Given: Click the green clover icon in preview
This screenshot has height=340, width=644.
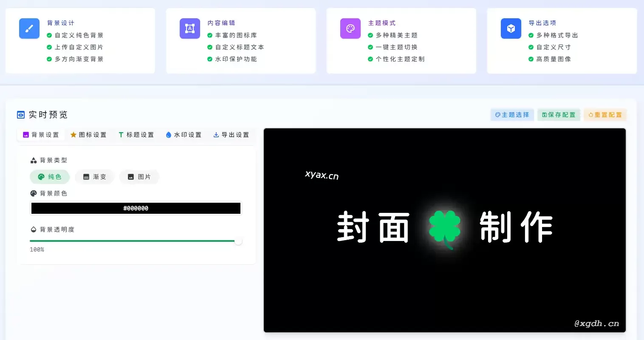Looking at the screenshot, I should pyautogui.click(x=444, y=227).
